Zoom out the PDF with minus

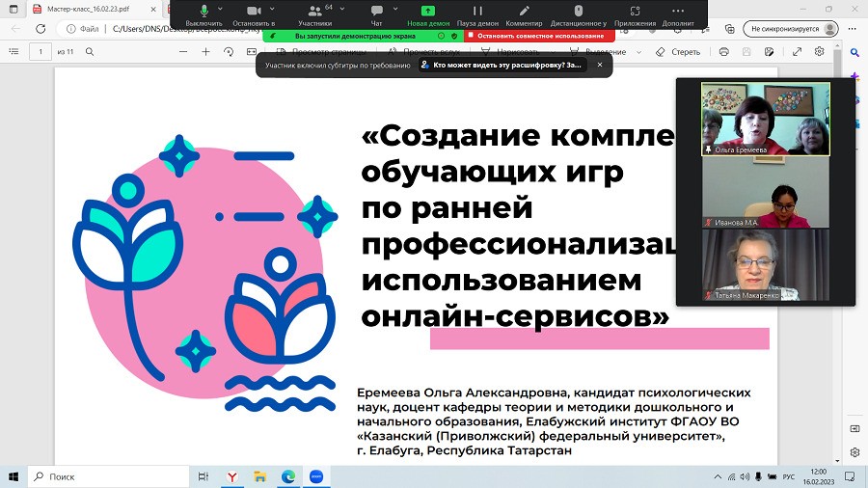[x=183, y=51]
